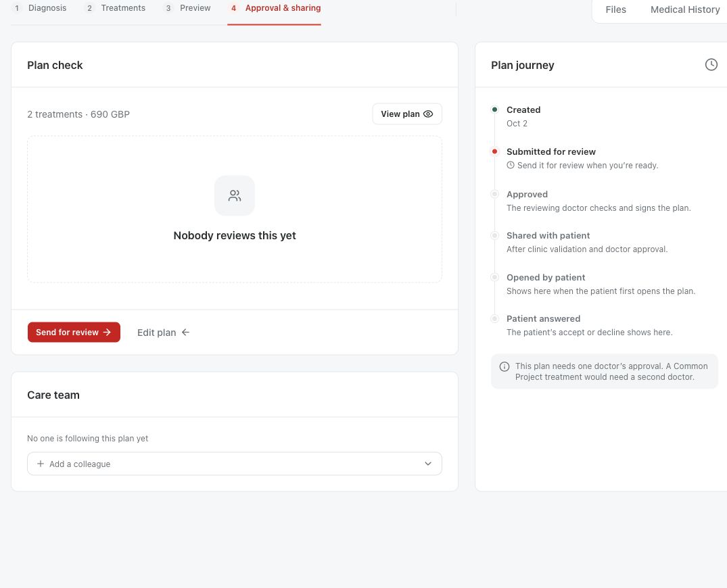
Task: Select the Patient answered timeline marker
Action: pos(495,319)
